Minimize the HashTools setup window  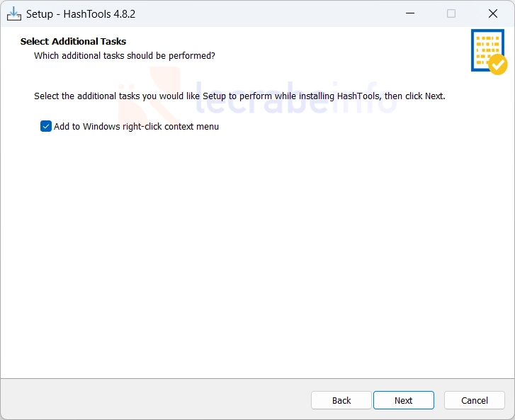pos(410,13)
